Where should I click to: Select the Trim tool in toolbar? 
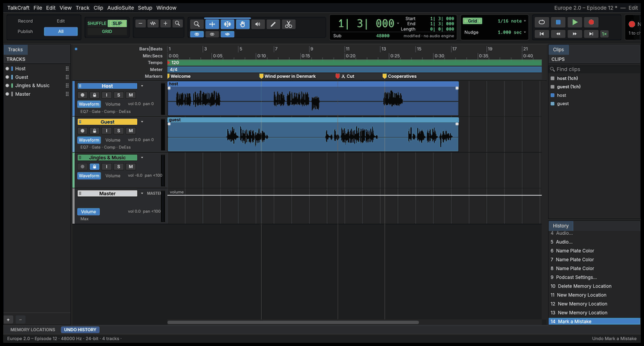pos(212,24)
